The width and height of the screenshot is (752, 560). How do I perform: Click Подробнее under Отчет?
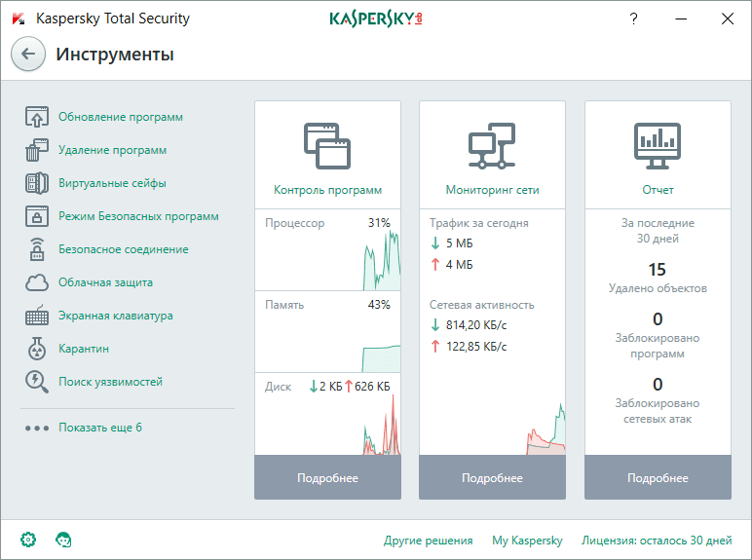click(658, 477)
